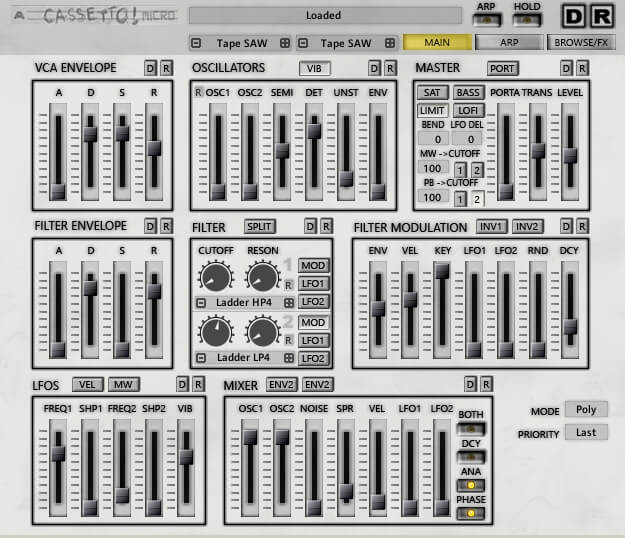Click the INV1 button in Filter Modulation
The height and width of the screenshot is (538, 625).
click(x=491, y=226)
